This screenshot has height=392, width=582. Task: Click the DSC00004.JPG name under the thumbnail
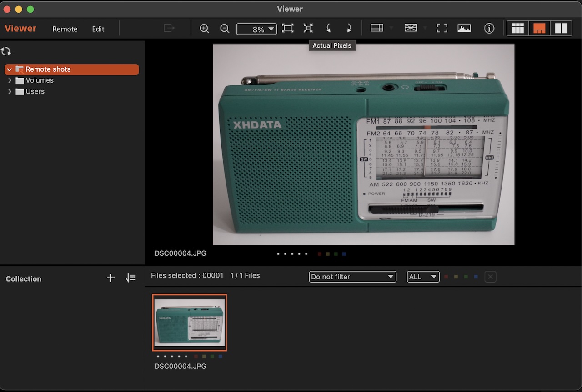181,366
